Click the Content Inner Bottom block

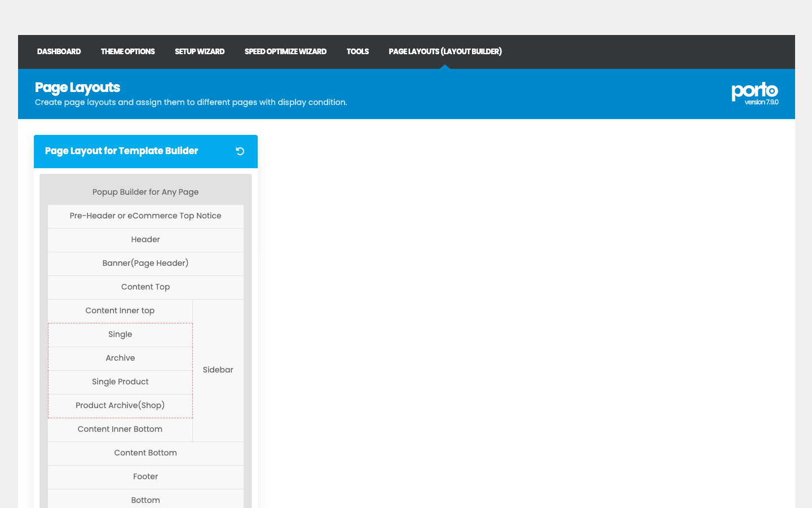(x=120, y=430)
